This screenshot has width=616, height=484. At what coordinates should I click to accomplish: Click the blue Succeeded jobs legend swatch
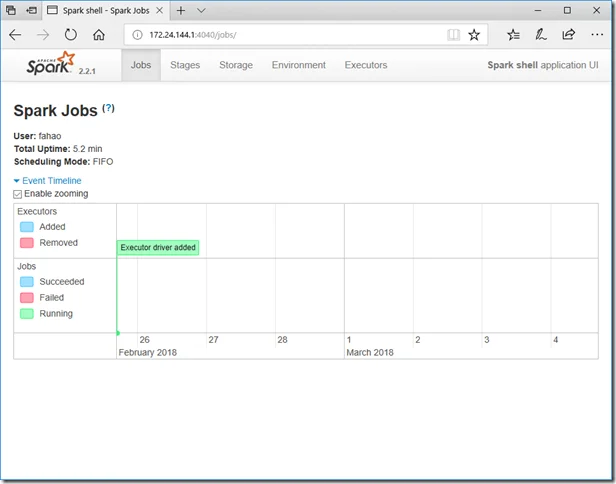pos(27,282)
